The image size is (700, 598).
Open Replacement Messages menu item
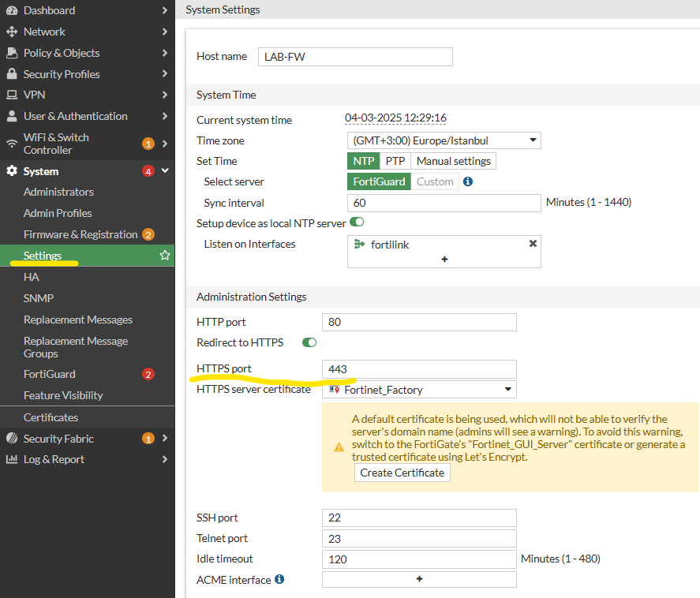coord(88,320)
